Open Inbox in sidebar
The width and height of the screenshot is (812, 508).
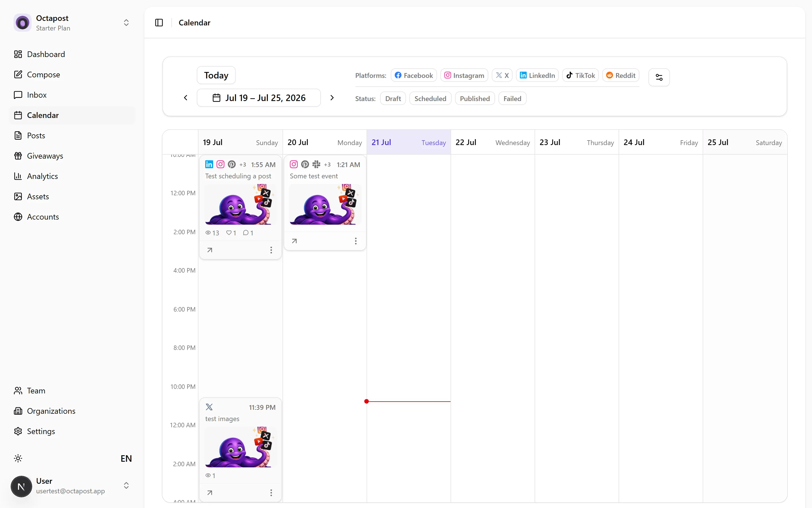pyautogui.click(x=72, y=95)
